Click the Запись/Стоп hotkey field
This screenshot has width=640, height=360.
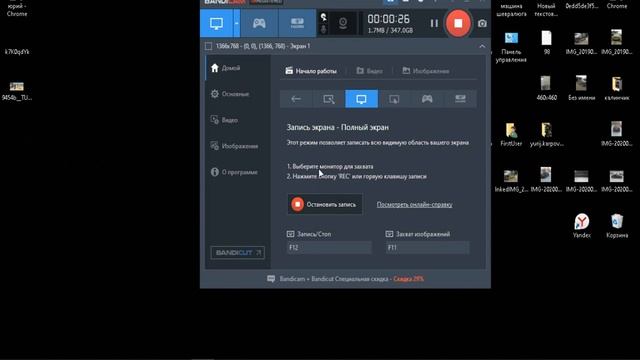coord(329,247)
